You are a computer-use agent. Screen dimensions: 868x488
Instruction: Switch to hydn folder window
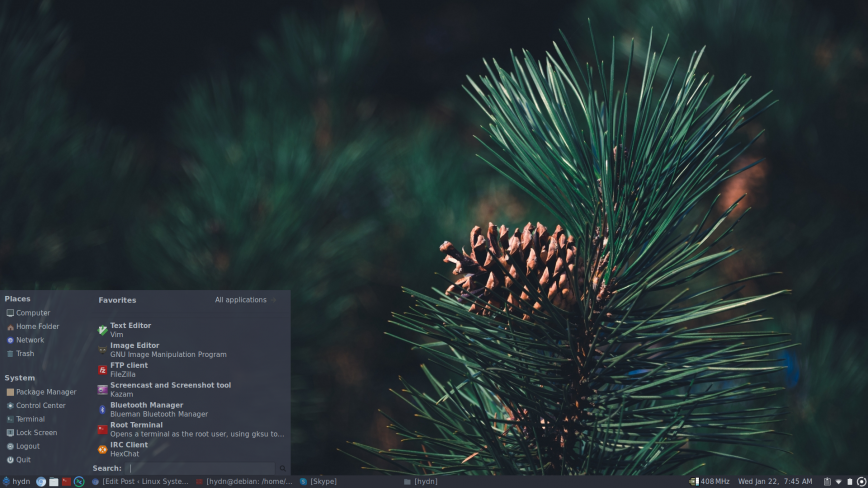pyautogui.click(x=421, y=481)
